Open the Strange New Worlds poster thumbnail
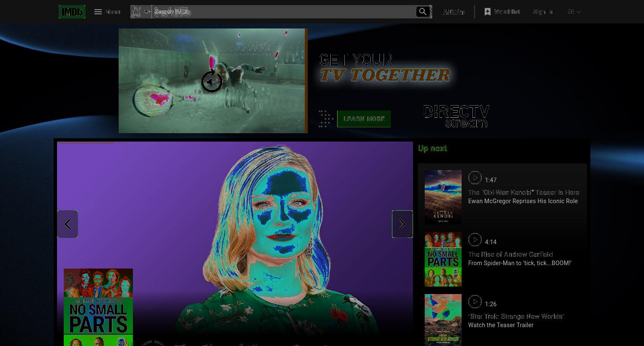644x346 pixels. [443, 320]
